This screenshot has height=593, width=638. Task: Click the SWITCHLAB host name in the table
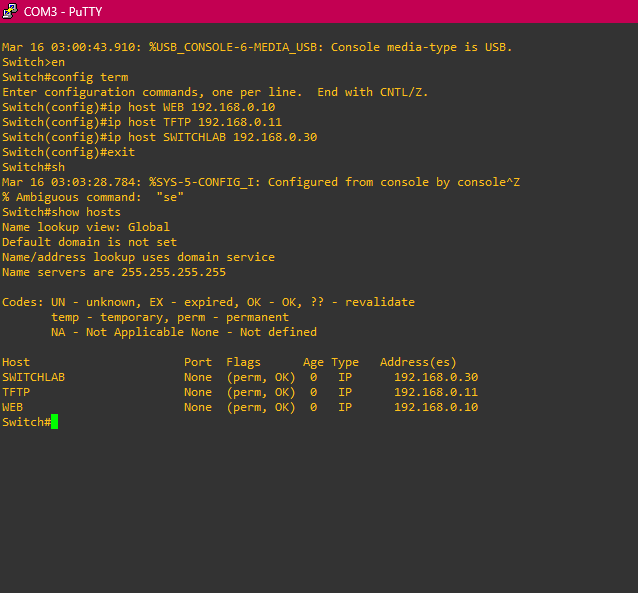(x=33, y=377)
